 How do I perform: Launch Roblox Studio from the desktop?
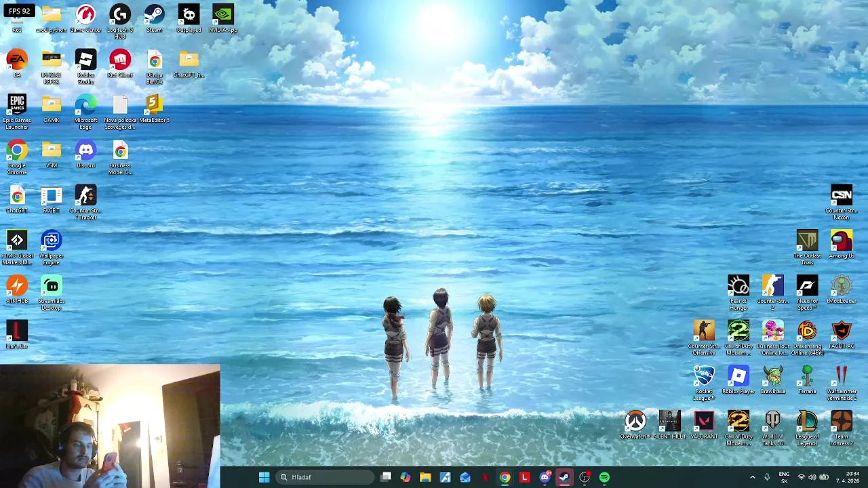click(85, 67)
